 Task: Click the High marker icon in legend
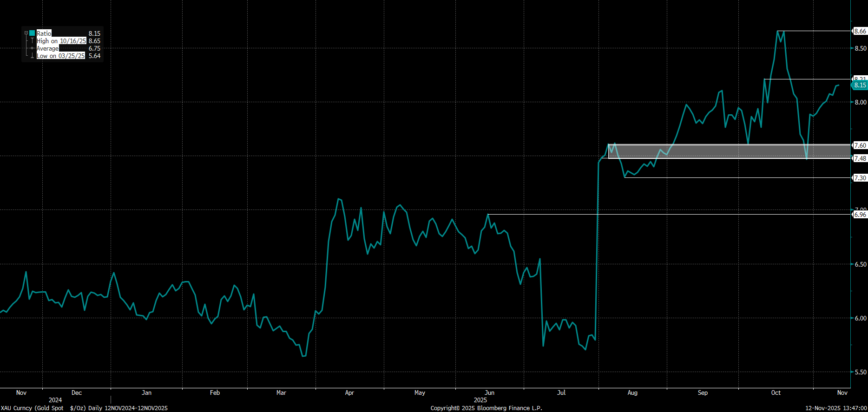tap(32, 41)
